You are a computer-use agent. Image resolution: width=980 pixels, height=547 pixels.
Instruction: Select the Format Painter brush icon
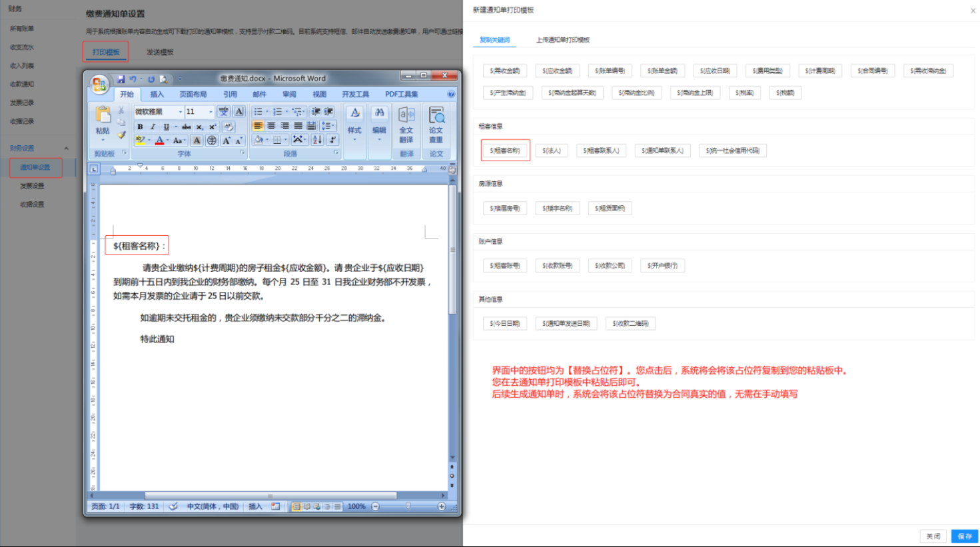[x=121, y=135]
